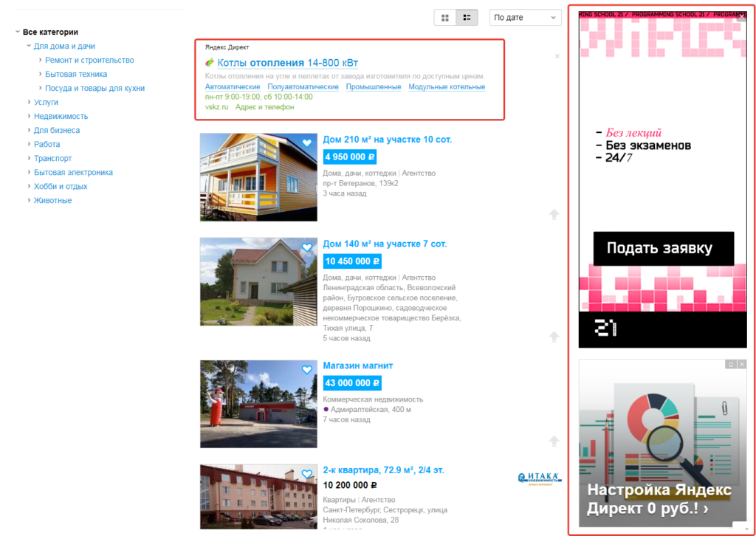Open the 'Ремонт и строительство' subcategory
The height and width of the screenshot is (536, 756).
tap(89, 61)
